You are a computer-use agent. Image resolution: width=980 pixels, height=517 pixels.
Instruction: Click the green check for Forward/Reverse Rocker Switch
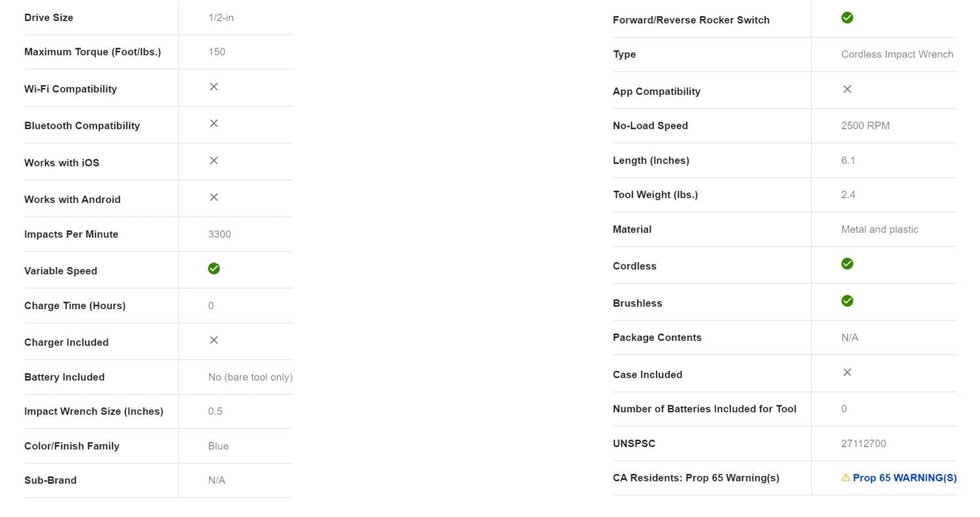847,18
